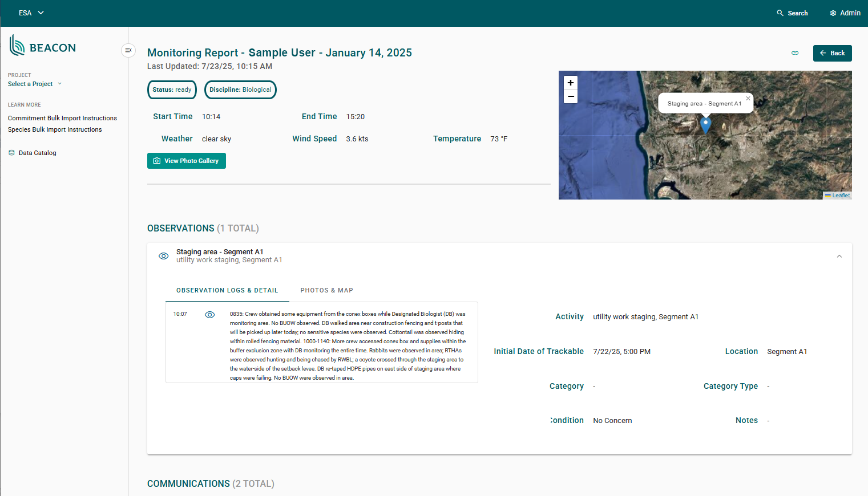Switch to Observation Logs & Detail tab
The height and width of the screenshot is (496, 868).
point(227,290)
